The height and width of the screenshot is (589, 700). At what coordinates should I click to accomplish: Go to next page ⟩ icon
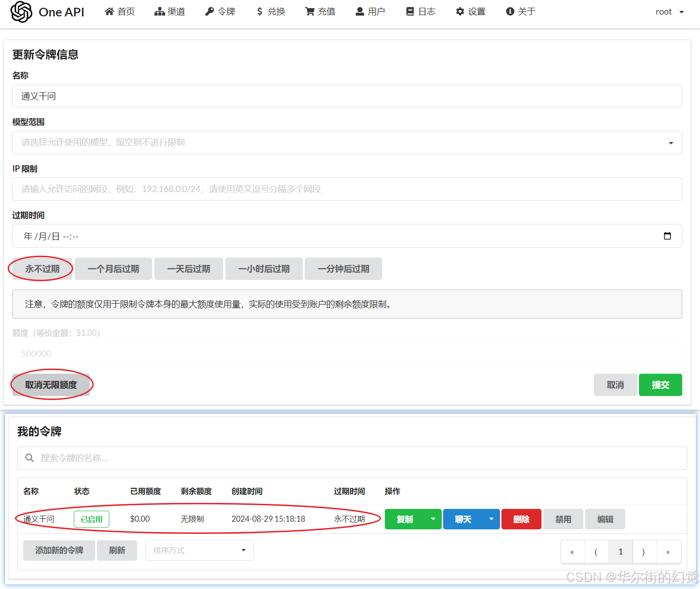644,552
